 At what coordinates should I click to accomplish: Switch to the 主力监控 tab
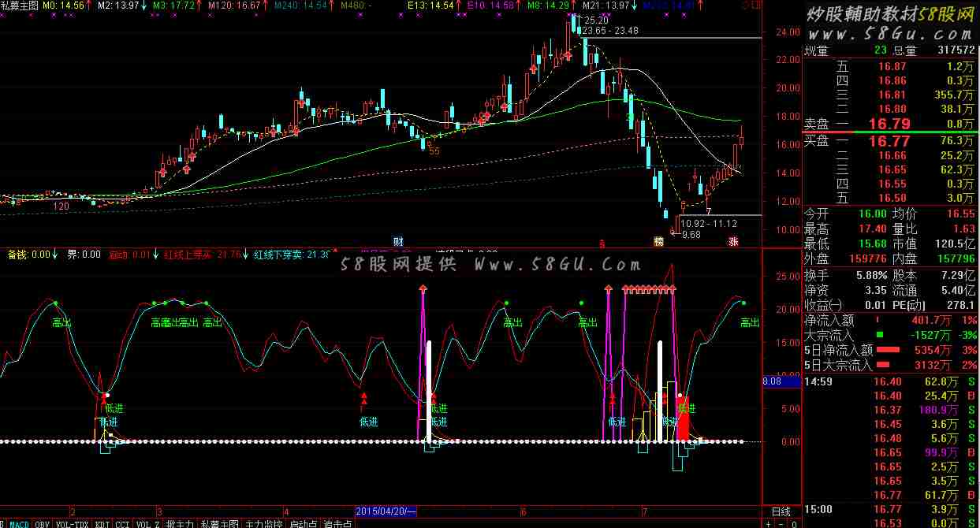(x=263, y=524)
